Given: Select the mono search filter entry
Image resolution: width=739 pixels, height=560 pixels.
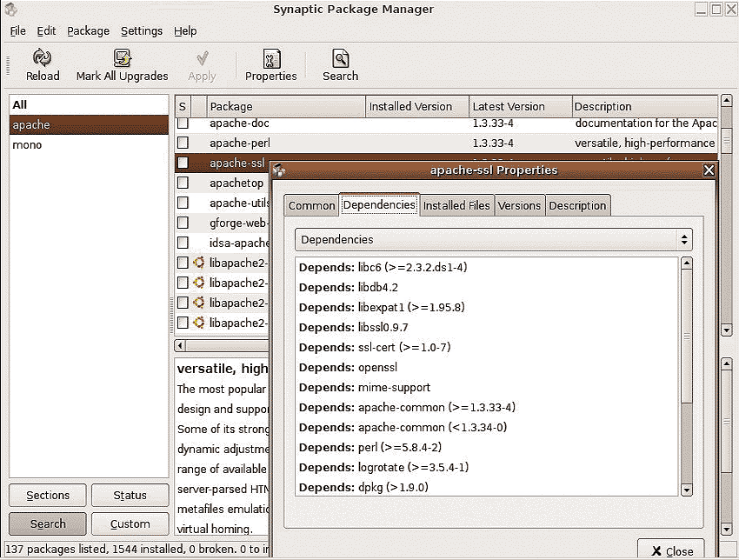Looking at the screenshot, I should [x=89, y=144].
